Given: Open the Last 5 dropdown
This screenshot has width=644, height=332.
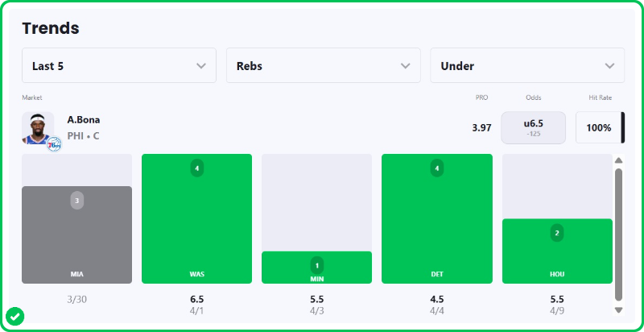Looking at the screenshot, I should point(119,66).
